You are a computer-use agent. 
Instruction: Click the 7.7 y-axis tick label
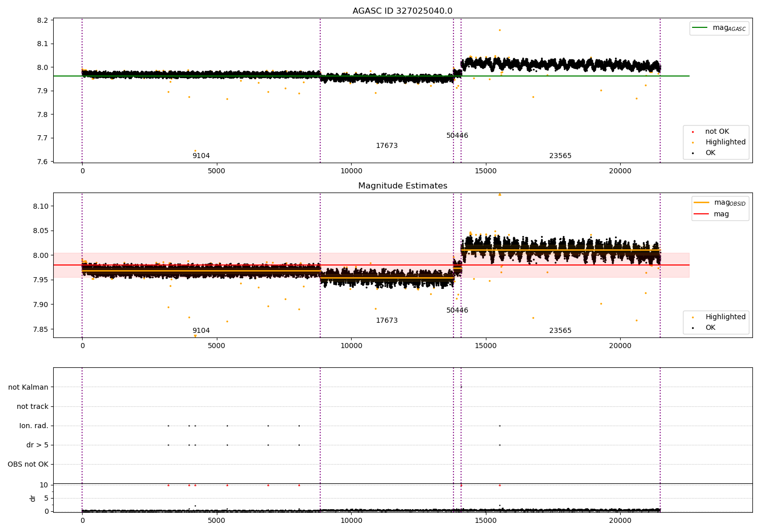(43, 138)
